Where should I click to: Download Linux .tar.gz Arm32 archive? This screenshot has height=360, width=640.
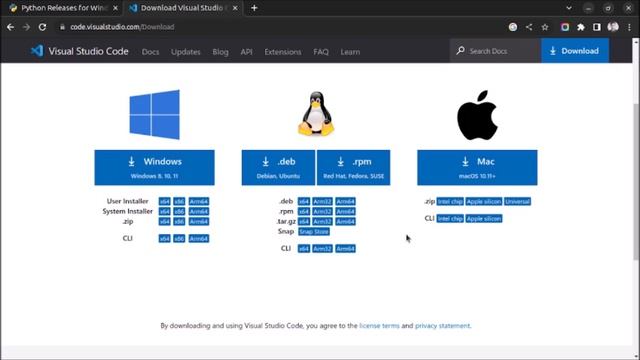(322, 221)
